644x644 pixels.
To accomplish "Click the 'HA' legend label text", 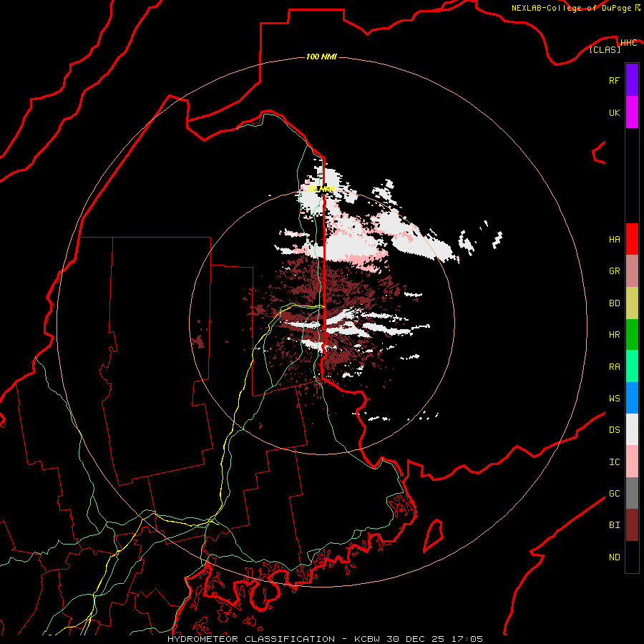I will click(x=614, y=239).
